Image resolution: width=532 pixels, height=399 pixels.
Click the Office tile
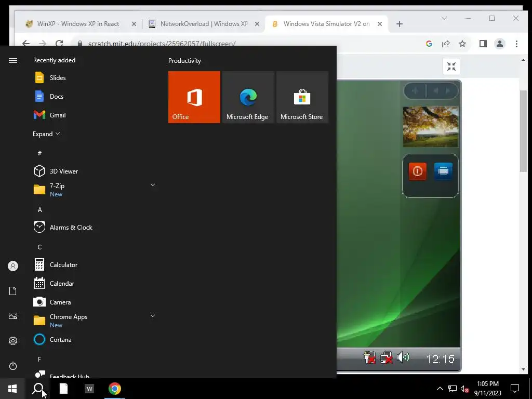pyautogui.click(x=194, y=97)
